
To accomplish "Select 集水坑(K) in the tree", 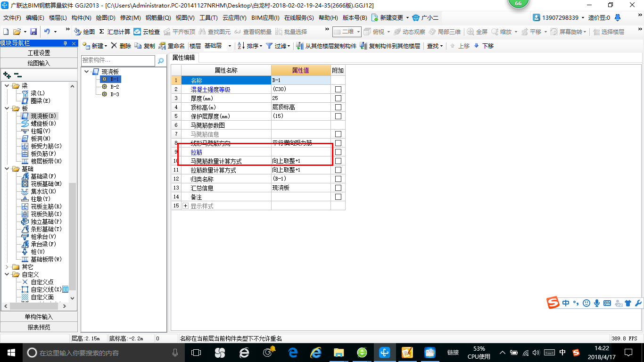I will (x=43, y=191).
